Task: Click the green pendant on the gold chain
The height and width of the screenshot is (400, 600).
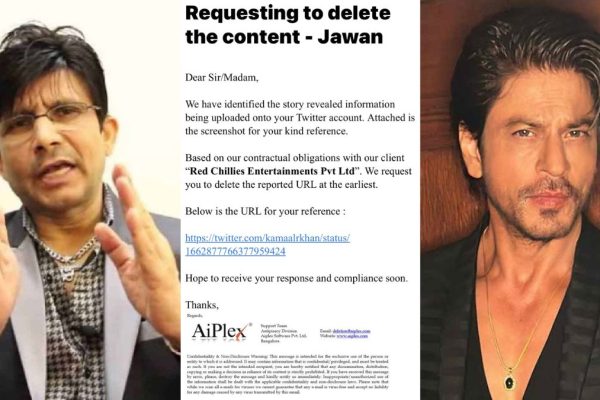Action: point(509,381)
